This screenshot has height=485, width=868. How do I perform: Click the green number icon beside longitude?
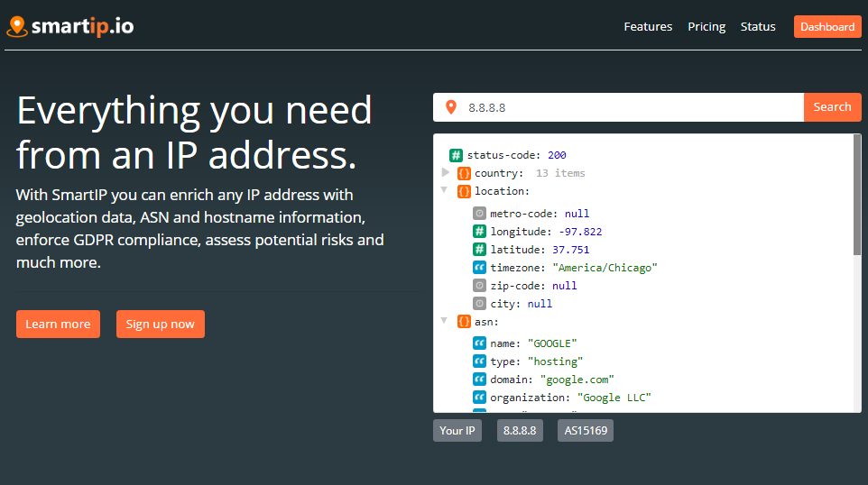pos(479,232)
